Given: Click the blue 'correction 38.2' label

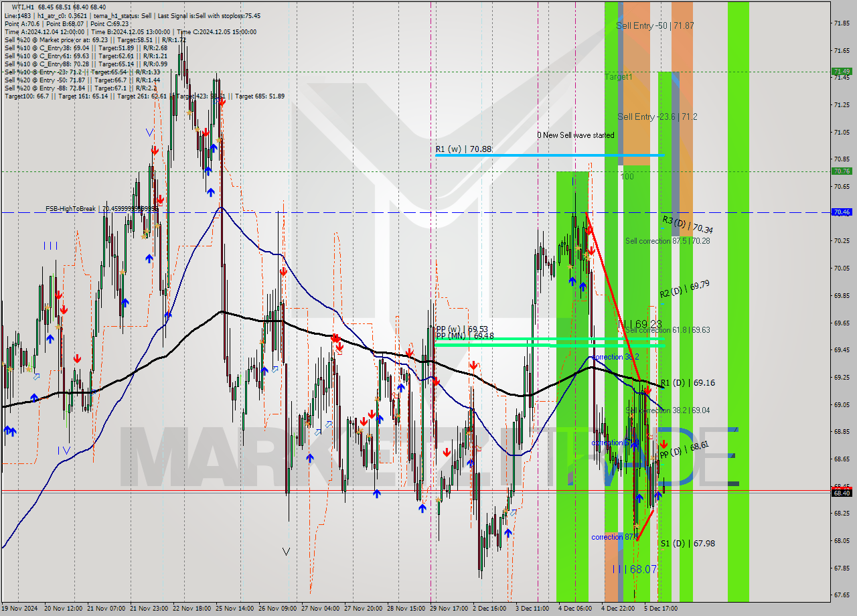Looking at the screenshot, I should [615, 357].
